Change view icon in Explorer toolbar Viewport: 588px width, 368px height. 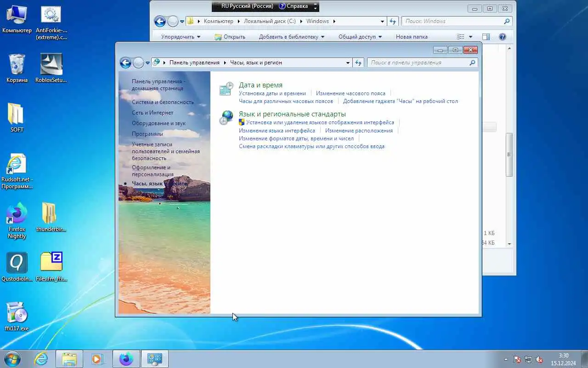[x=461, y=37]
